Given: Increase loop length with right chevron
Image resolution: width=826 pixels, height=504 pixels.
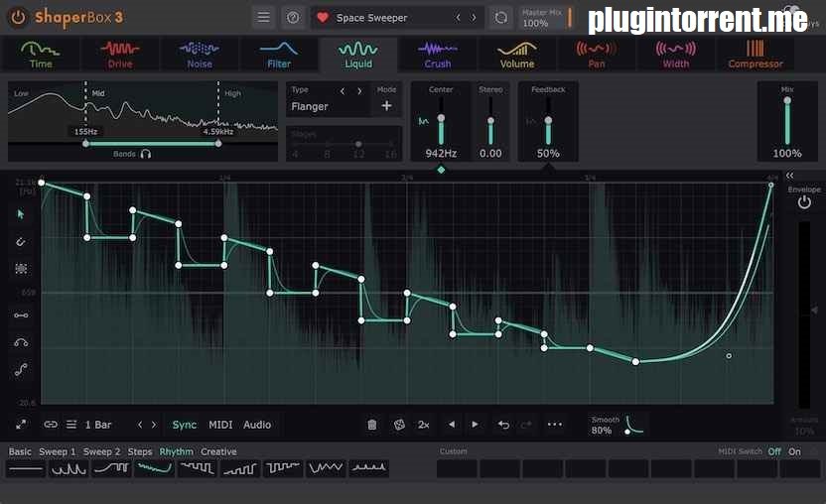Looking at the screenshot, I should click(x=154, y=425).
